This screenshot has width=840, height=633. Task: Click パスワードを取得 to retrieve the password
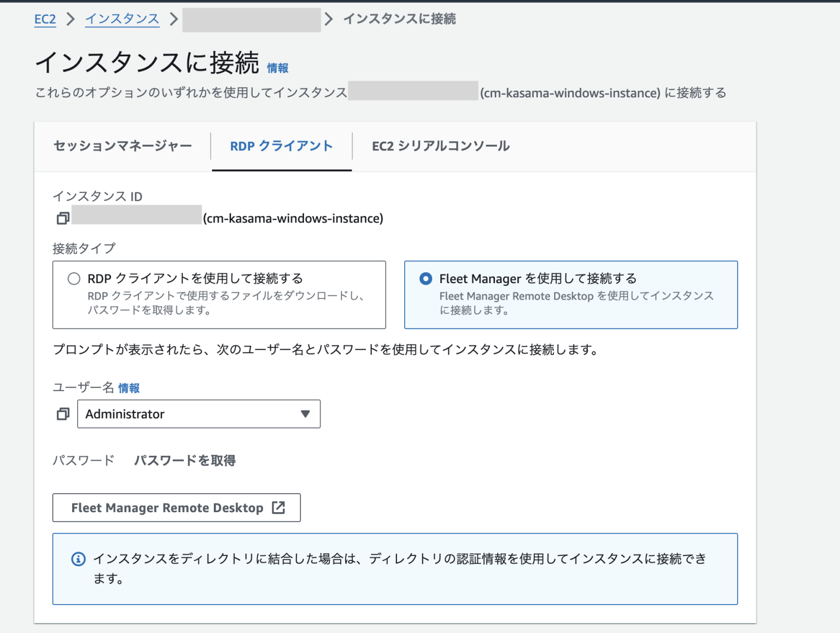[x=184, y=461]
